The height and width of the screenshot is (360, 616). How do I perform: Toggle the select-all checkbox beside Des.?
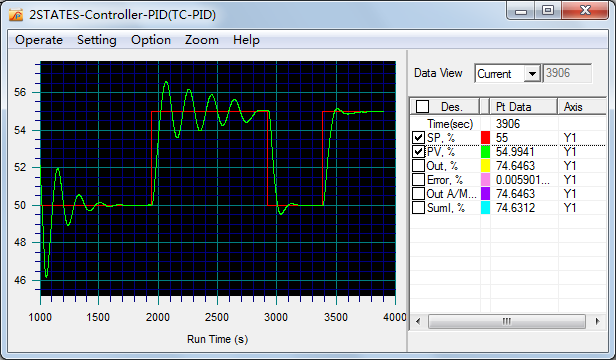pyautogui.click(x=422, y=107)
